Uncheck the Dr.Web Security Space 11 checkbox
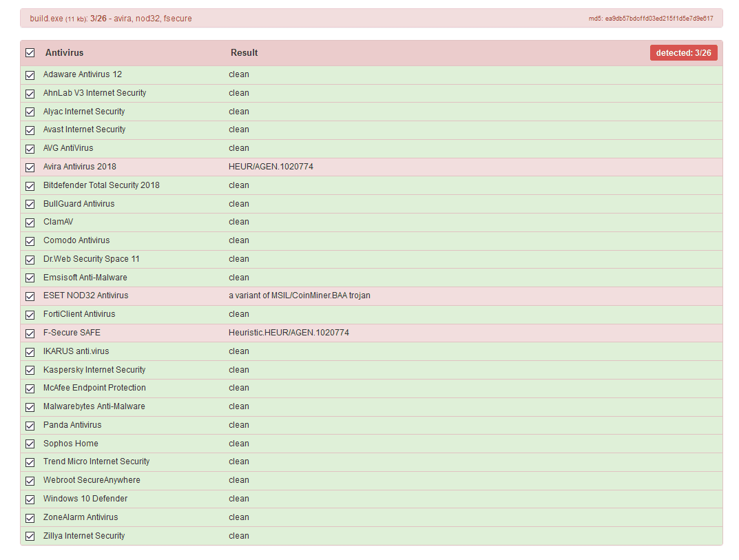Screen dimensions: 739x560 (30, 260)
